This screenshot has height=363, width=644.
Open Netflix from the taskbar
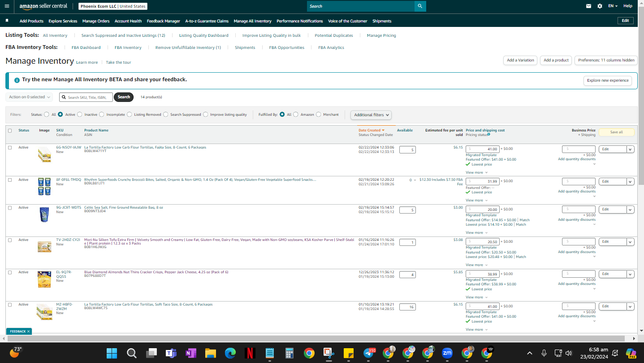tap(250, 353)
